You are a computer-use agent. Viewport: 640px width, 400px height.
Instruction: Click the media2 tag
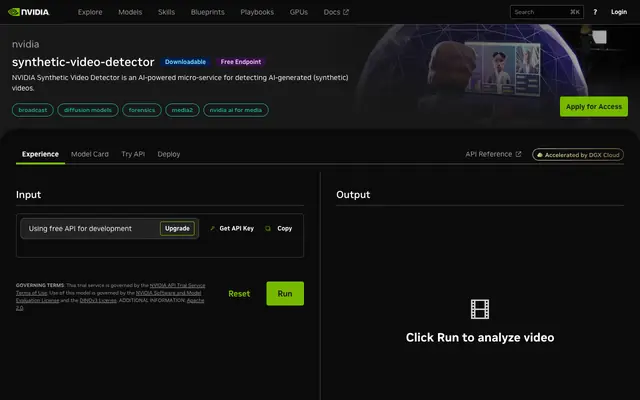182,110
